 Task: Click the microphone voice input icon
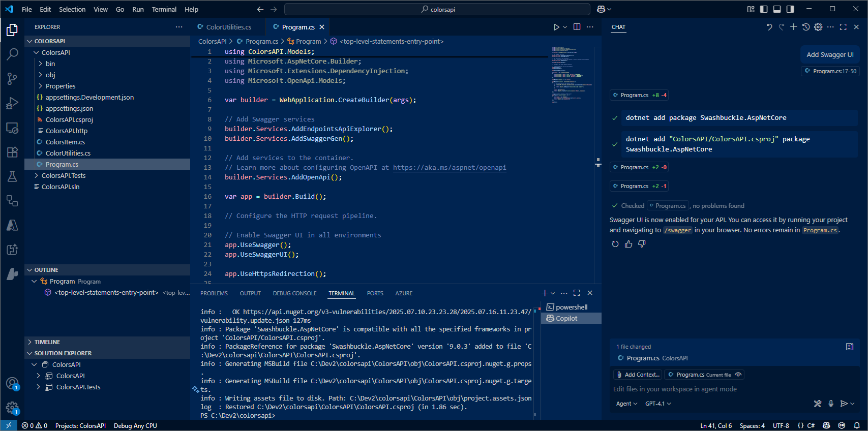(x=831, y=404)
